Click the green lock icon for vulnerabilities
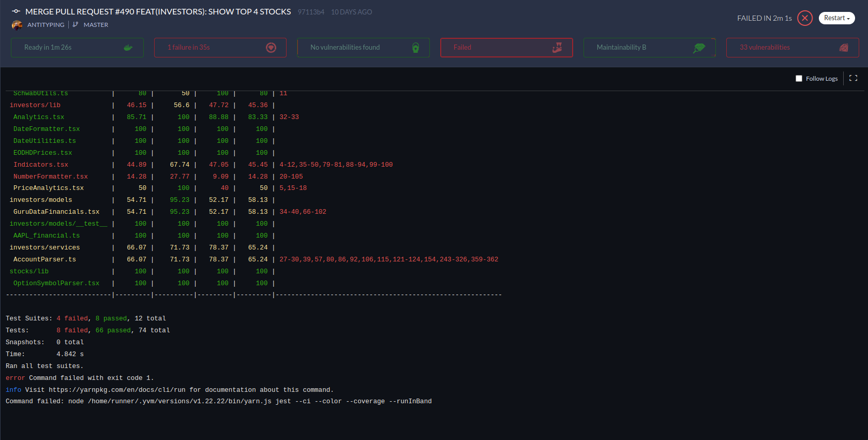868x440 pixels. 415,48
